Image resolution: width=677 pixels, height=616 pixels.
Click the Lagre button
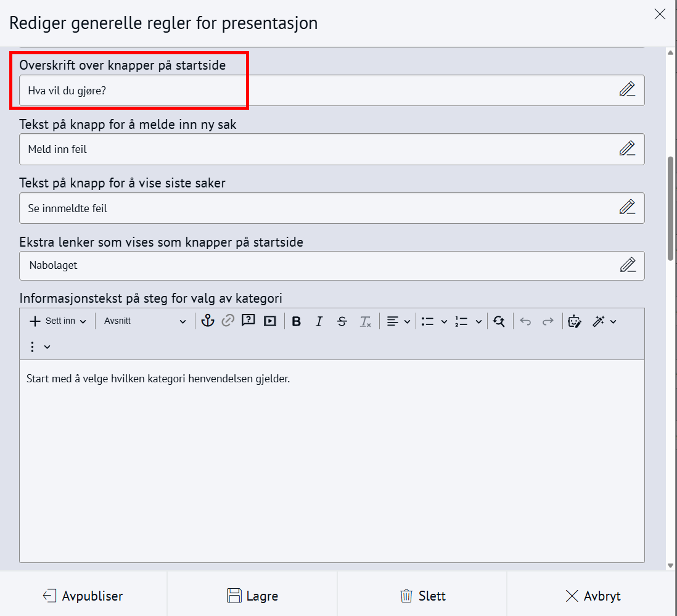(x=253, y=596)
